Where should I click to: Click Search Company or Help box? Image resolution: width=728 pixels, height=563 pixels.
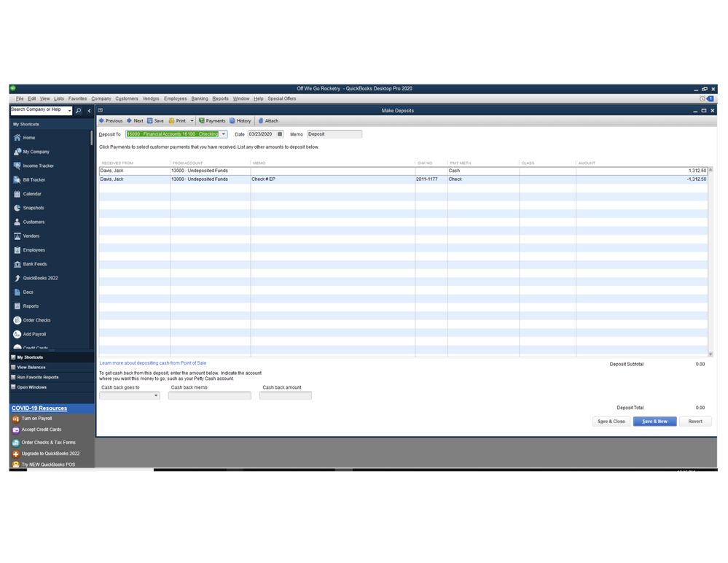(38, 110)
